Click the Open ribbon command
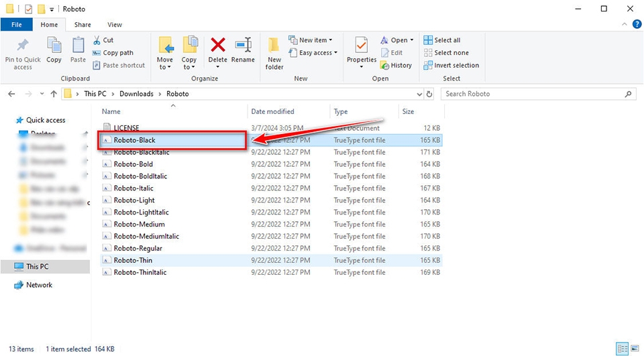Screen dimensions: 644x356 point(396,40)
